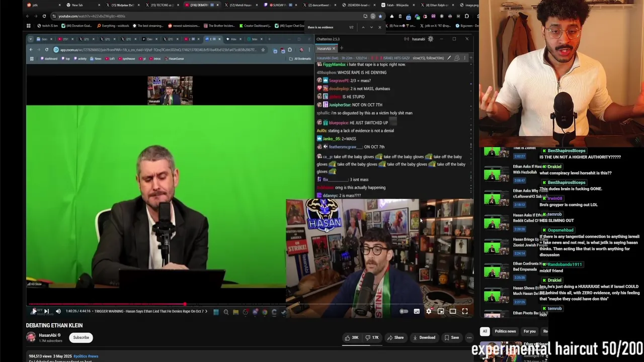
Task: Switch to theater mode
Action: click(x=453, y=312)
